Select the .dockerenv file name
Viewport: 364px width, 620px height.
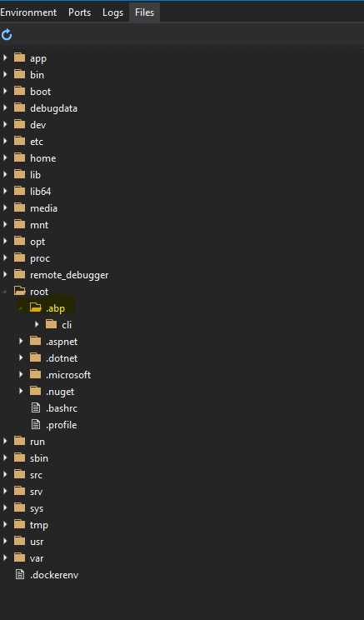pos(54,575)
